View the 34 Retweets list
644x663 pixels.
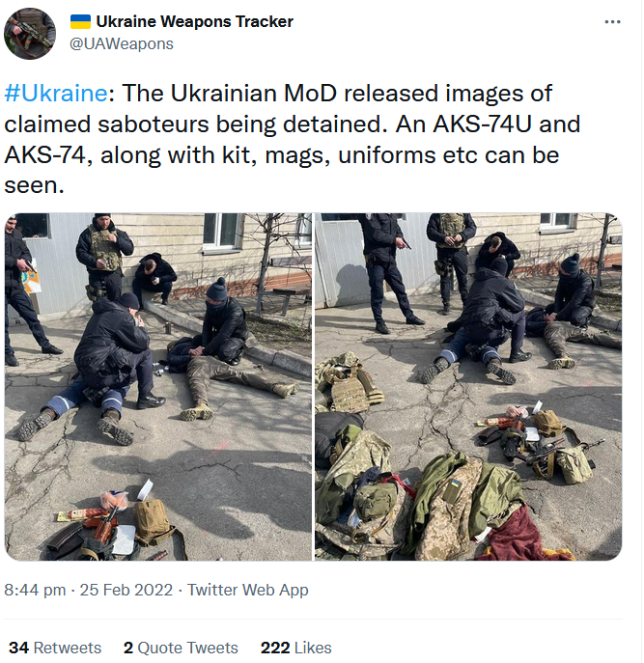tap(55, 648)
